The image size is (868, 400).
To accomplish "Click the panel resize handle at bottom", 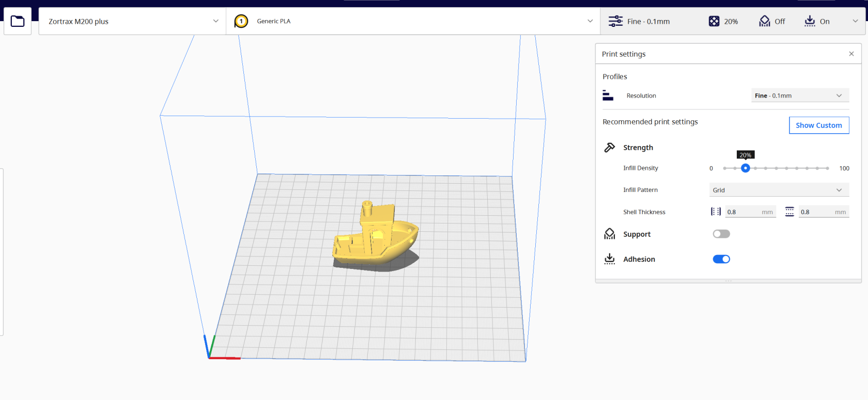I will (x=728, y=281).
